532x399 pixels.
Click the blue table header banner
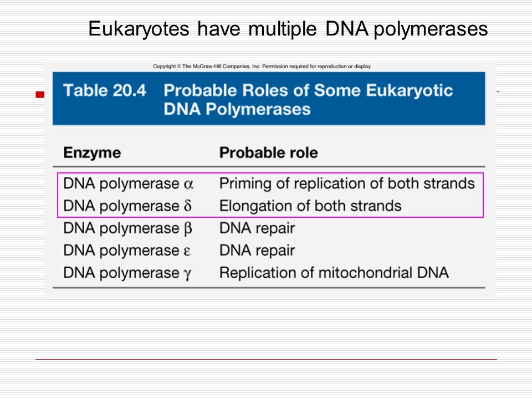[269, 99]
